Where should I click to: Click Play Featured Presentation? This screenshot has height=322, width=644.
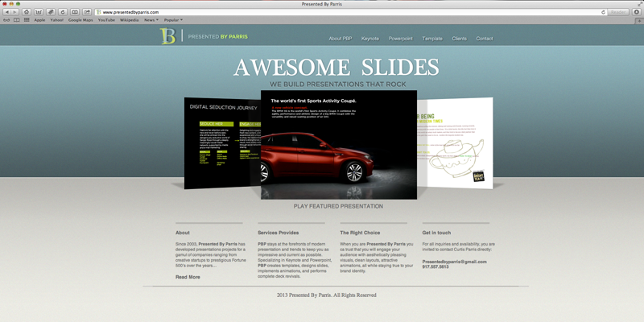[x=338, y=206]
